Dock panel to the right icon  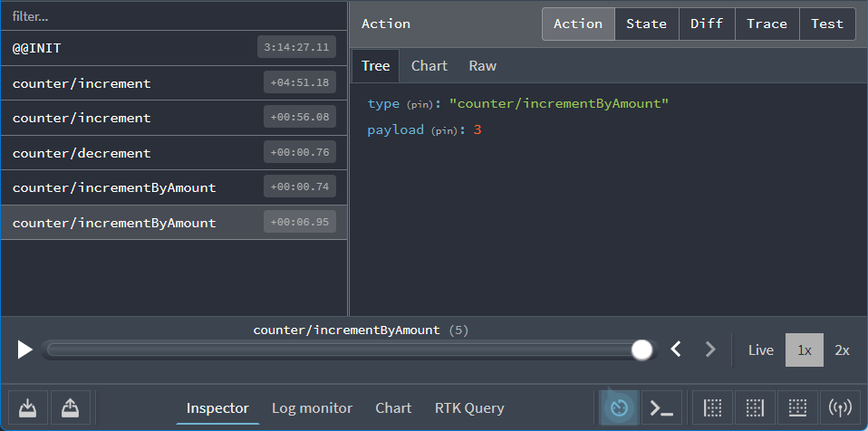755,408
